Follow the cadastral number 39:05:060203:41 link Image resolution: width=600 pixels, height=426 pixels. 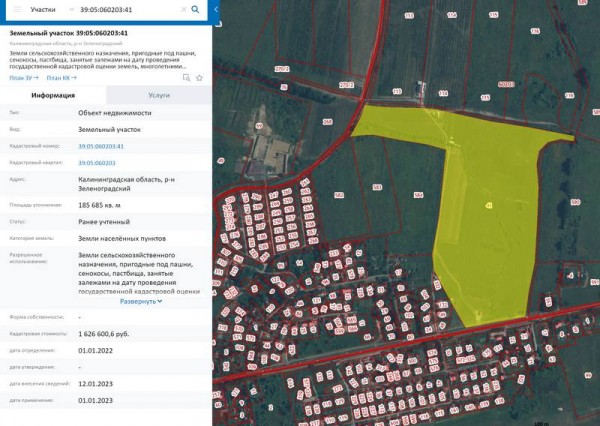(x=101, y=146)
